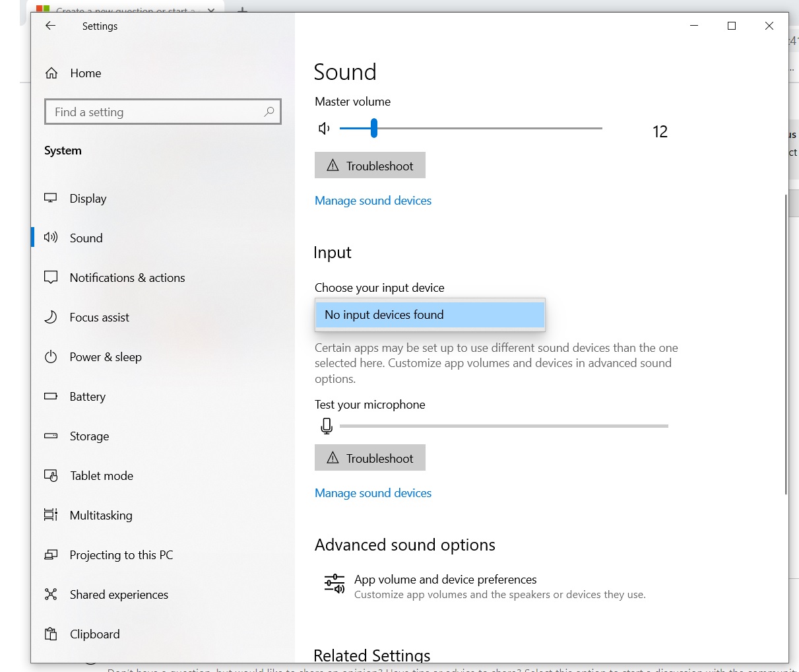Click the App volume preferences mixer icon
Screen dimensions: 799x672
pos(335,584)
